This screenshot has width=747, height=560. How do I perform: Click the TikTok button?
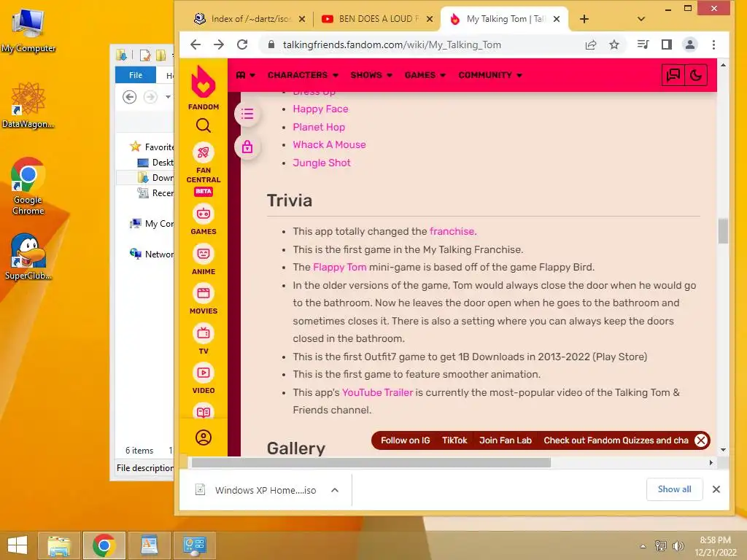click(x=454, y=440)
